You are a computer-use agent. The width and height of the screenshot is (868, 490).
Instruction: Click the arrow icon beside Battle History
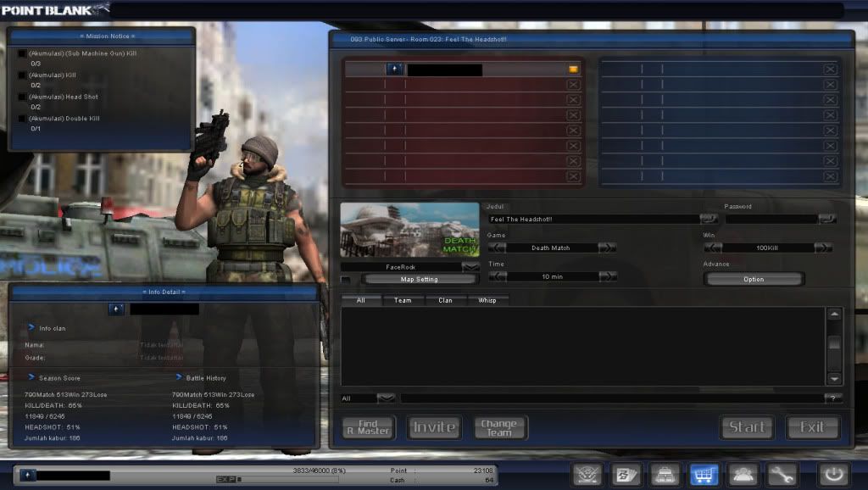179,377
